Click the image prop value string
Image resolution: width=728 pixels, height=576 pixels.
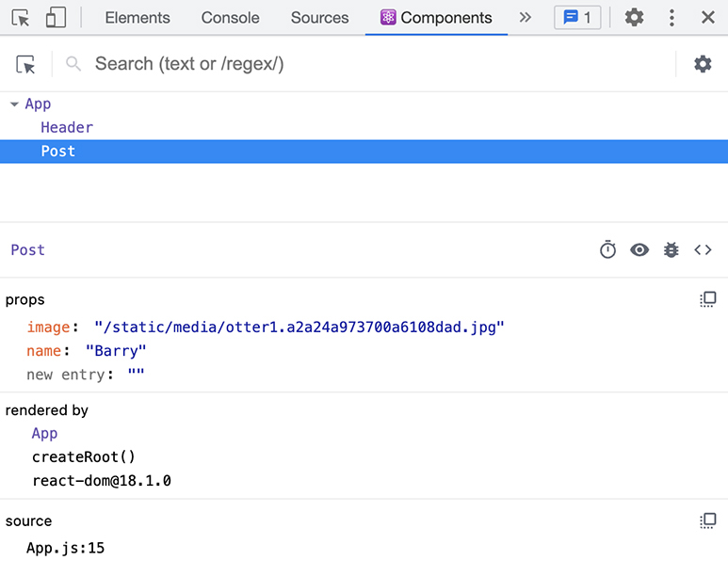(x=299, y=327)
